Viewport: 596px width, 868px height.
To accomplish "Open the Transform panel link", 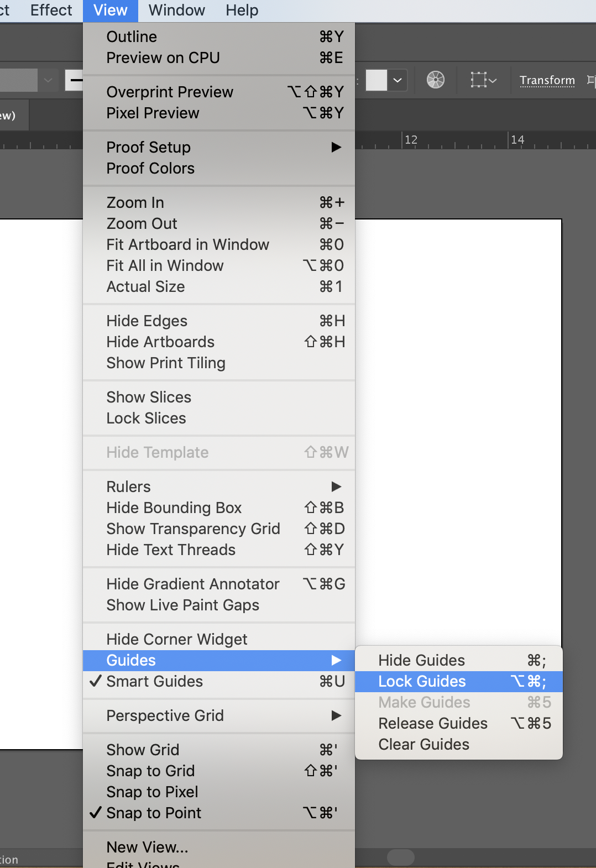I will pos(547,80).
